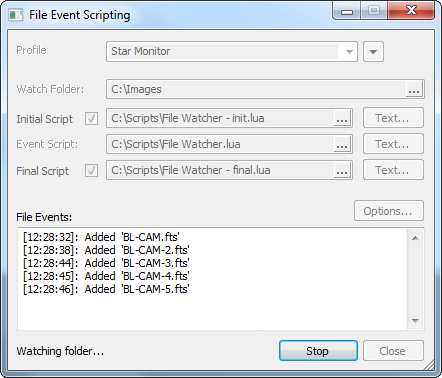Click the Watch Folder path field
The width and height of the screenshot is (442, 378).
point(256,89)
